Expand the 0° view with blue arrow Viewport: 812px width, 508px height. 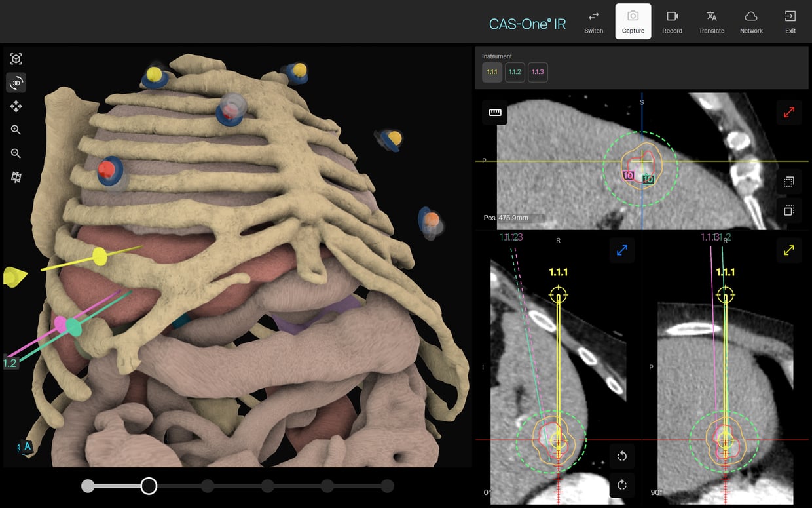pos(621,250)
